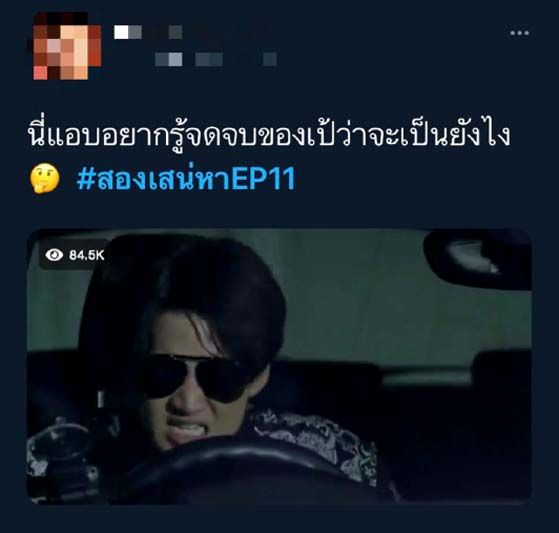Viewport: 559px width, 533px height.
Task: Click the eye icon in the views badge
Action: click(x=54, y=255)
